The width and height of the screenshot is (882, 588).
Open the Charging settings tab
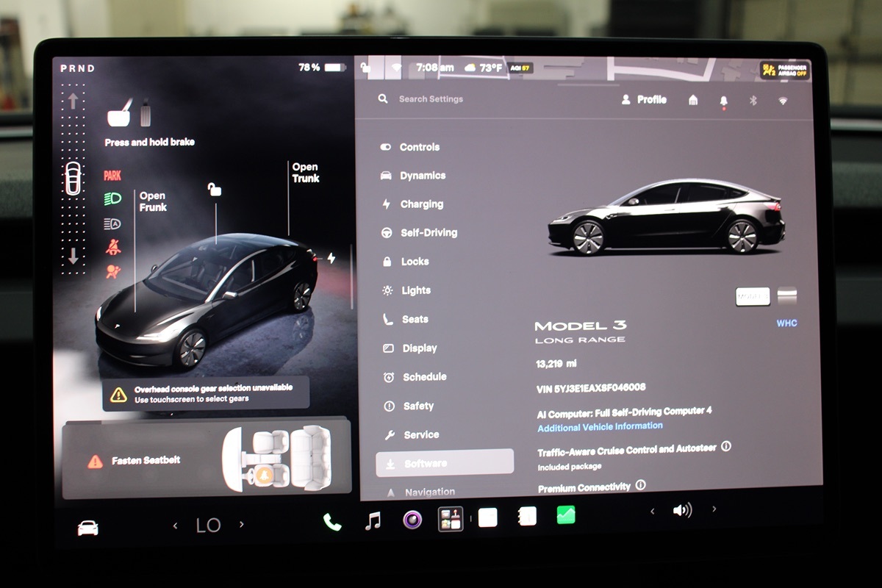pos(412,204)
